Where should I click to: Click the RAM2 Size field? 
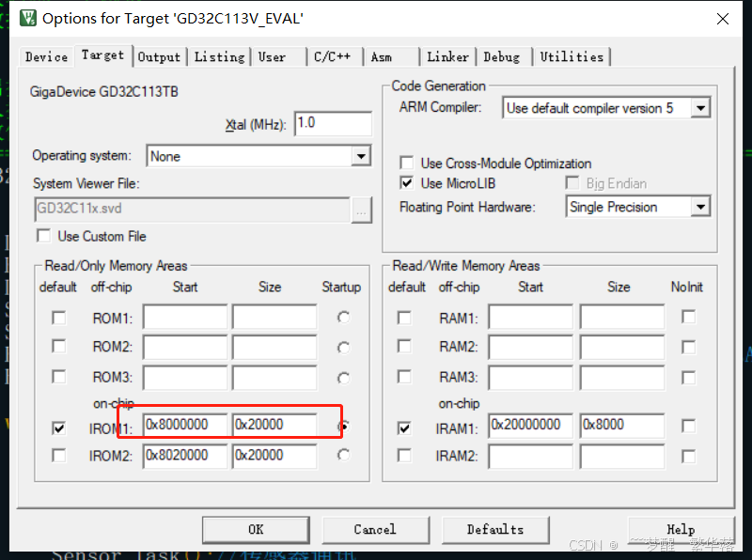622,347
